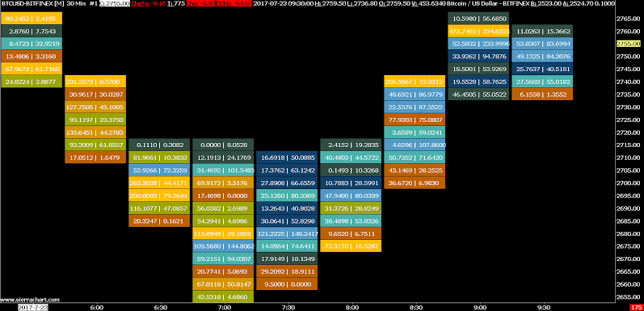Select the 2017-7-23 date label
Image resolution: width=644 pixels, height=311 pixels.
33,307
